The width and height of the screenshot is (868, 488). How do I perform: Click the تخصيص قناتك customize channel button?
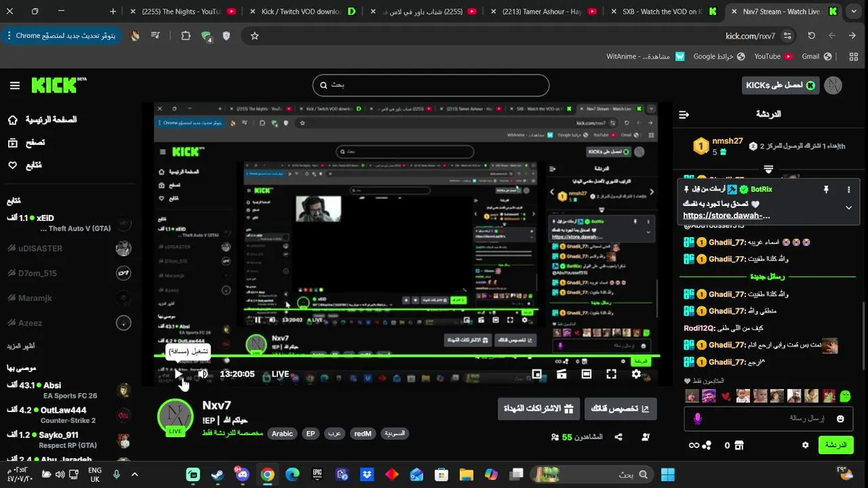click(620, 409)
